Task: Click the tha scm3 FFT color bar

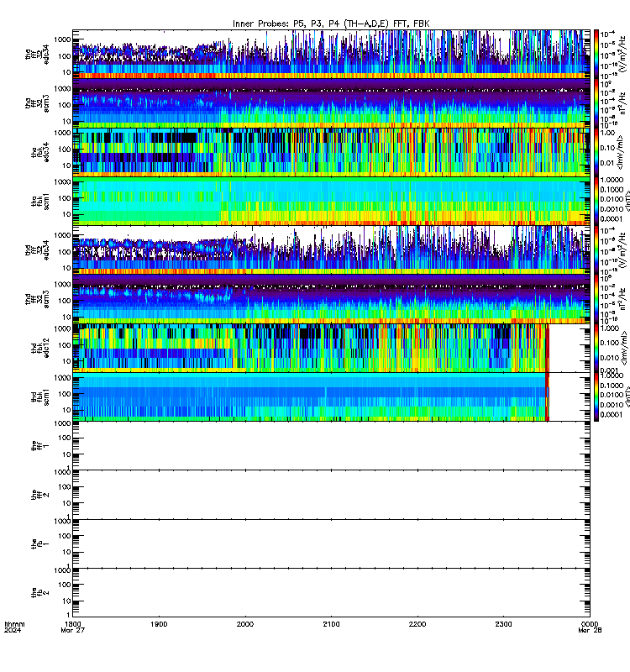Action: point(596,103)
